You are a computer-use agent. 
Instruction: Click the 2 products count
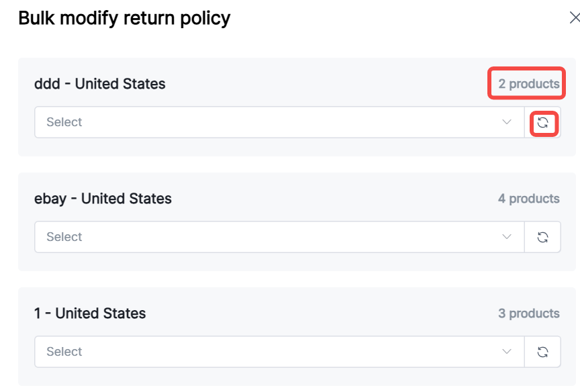(x=528, y=84)
